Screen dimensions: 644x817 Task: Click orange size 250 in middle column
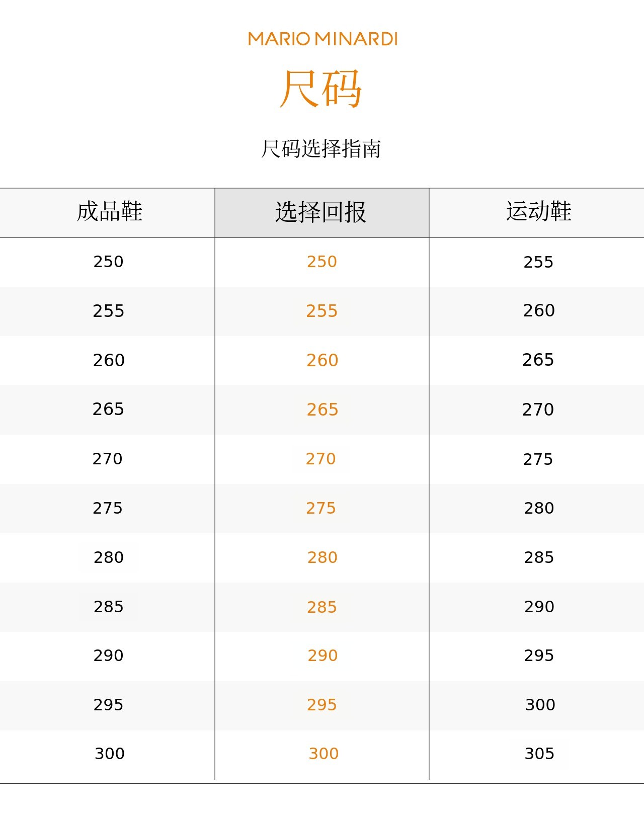[x=321, y=262]
